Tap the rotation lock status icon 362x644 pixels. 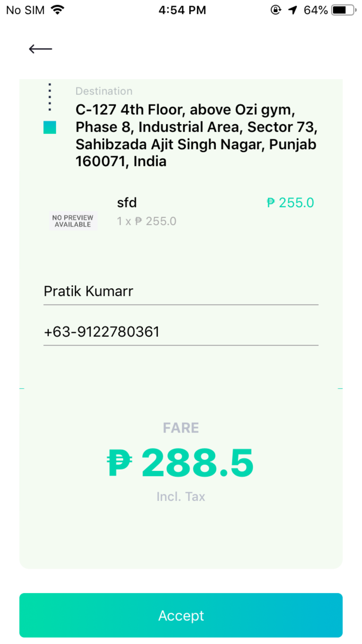point(276,10)
